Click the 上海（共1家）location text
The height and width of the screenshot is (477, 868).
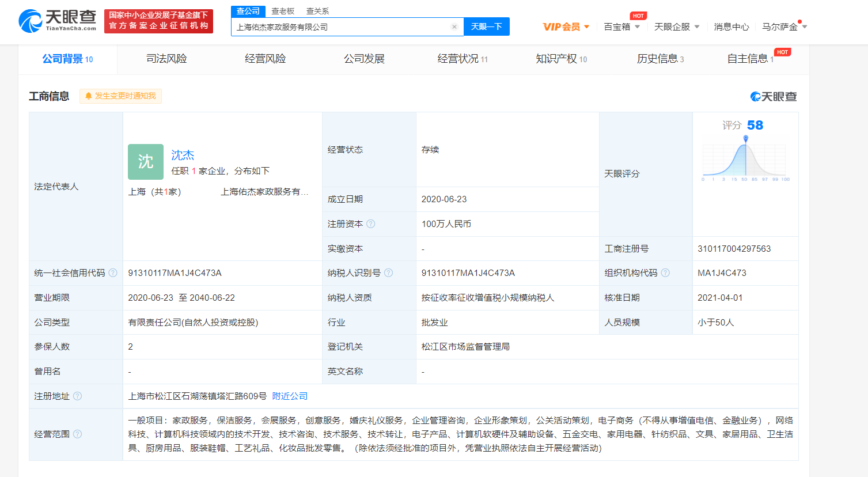click(x=154, y=192)
